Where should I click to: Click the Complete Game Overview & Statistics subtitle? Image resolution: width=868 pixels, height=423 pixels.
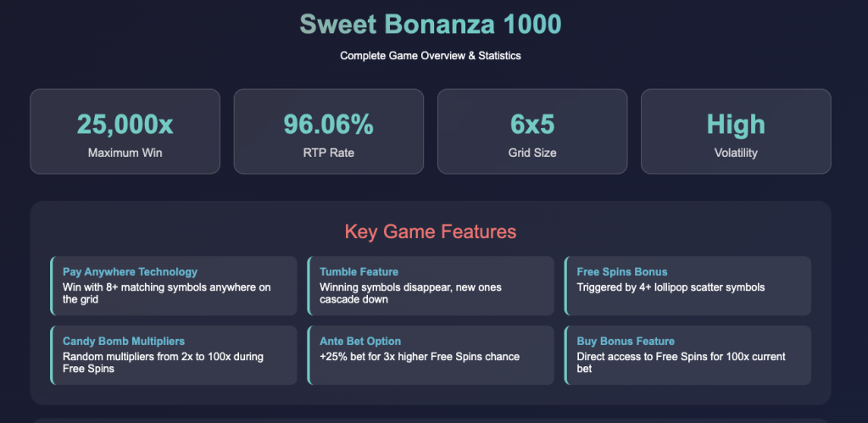coord(430,56)
